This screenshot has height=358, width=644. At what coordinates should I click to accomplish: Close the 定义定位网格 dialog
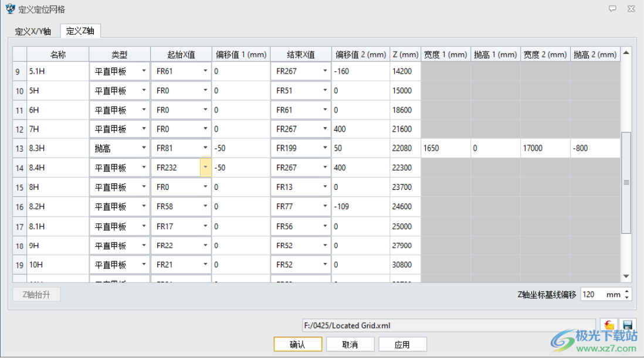[x=631, y=9]
